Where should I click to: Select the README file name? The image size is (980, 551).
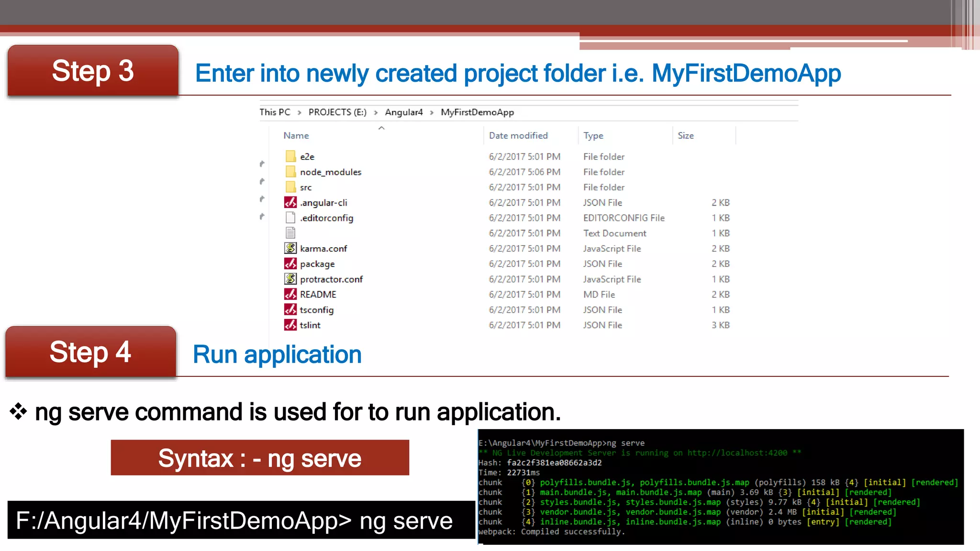(x=318, y=294)
